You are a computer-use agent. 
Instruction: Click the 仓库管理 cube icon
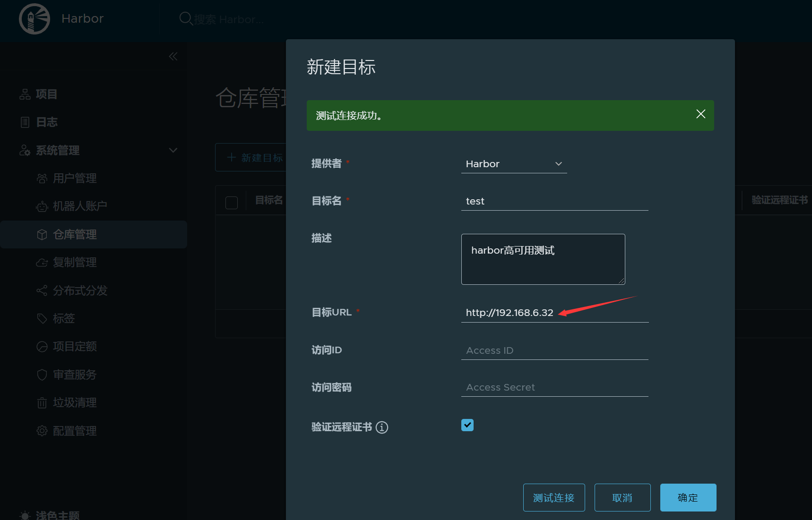point(42,235)
